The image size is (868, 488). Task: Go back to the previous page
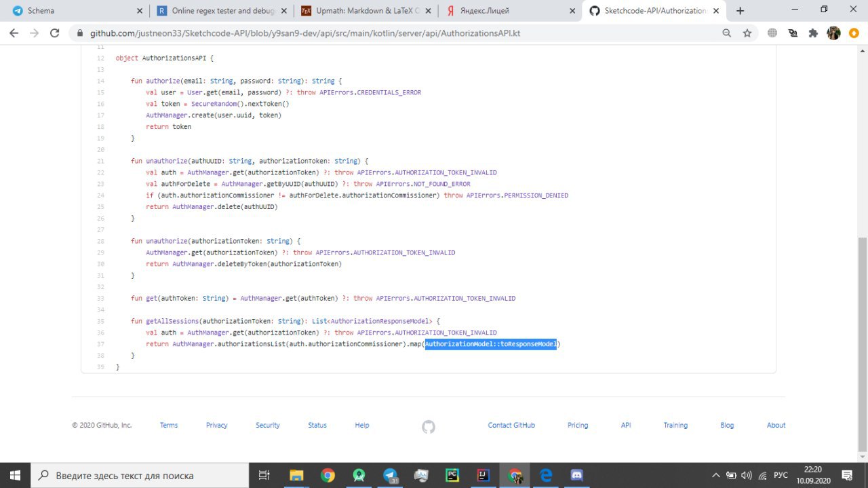pos(14,33)
